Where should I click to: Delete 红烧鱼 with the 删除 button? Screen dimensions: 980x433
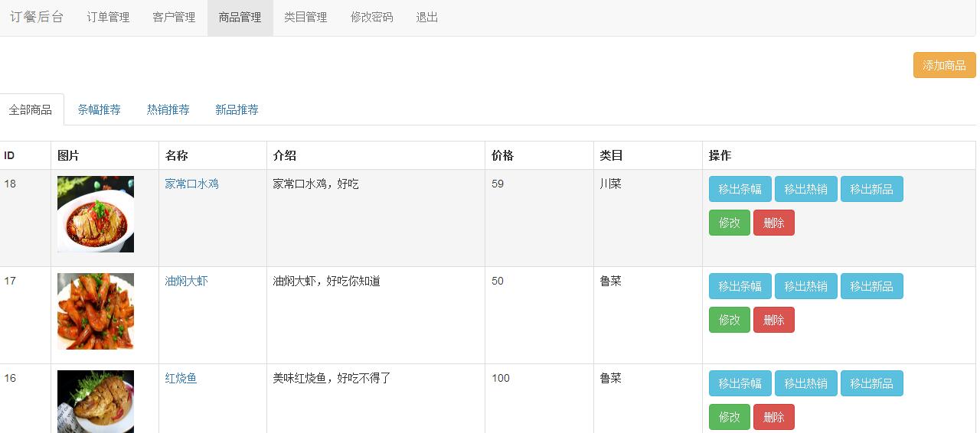(x=774, y=417)
